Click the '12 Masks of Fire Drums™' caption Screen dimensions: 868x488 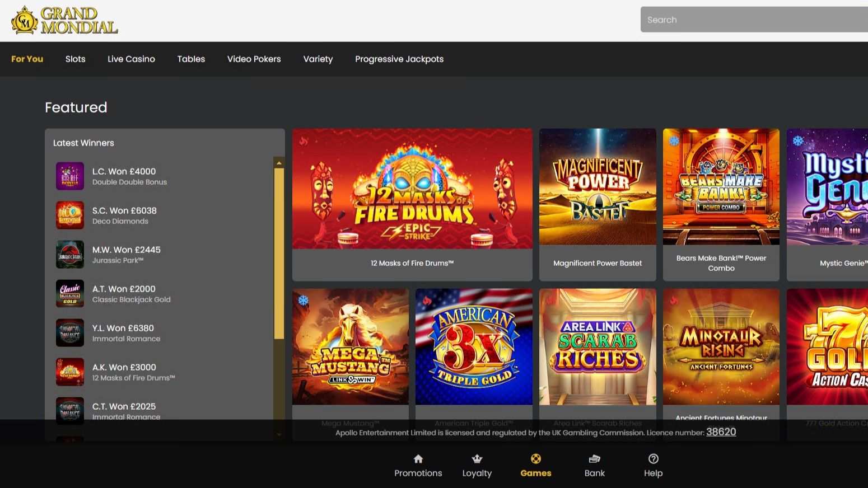(412, 263)
